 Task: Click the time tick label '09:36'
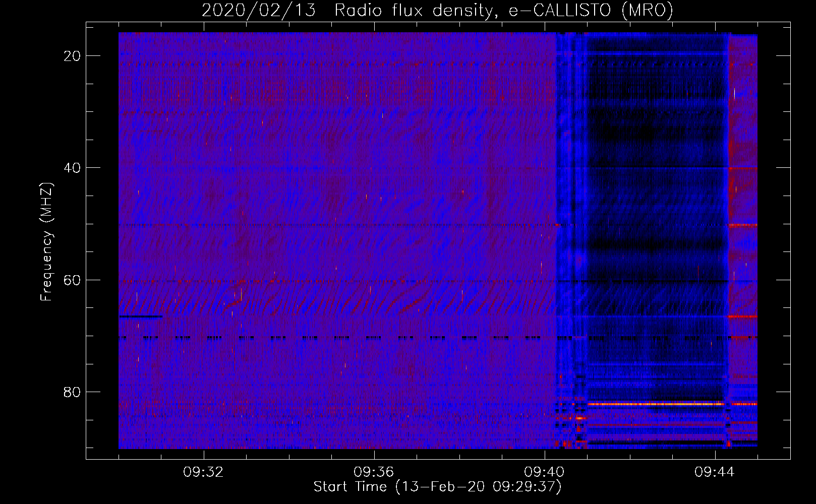[x=374, y=472]
